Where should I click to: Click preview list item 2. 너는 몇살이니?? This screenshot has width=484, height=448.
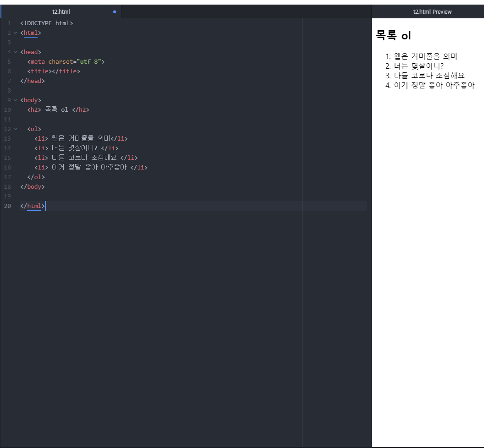tap(414, 66)
